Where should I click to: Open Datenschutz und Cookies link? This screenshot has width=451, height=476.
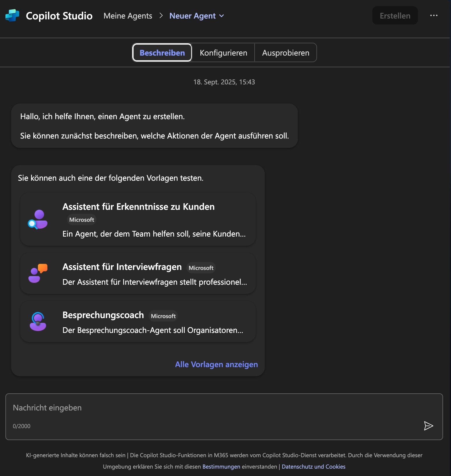click(x=313, y=467)
